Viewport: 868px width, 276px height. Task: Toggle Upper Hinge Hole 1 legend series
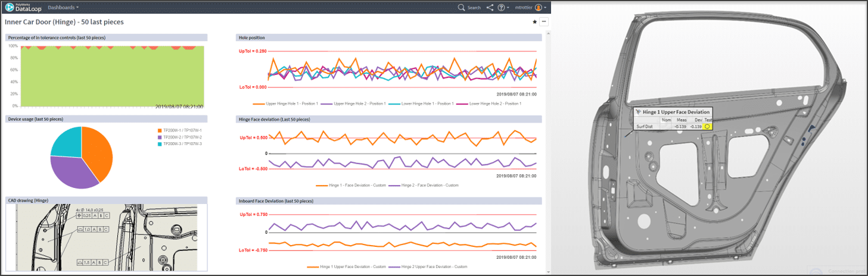[x=291, y=103]
